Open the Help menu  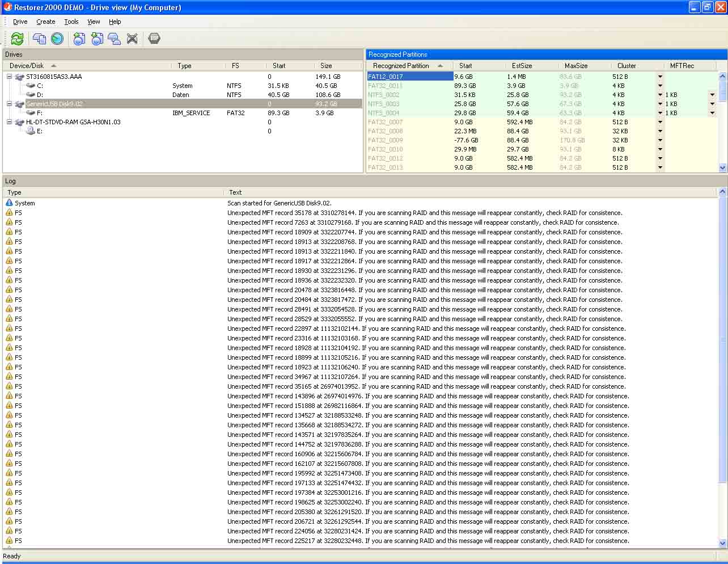[115, 22]
